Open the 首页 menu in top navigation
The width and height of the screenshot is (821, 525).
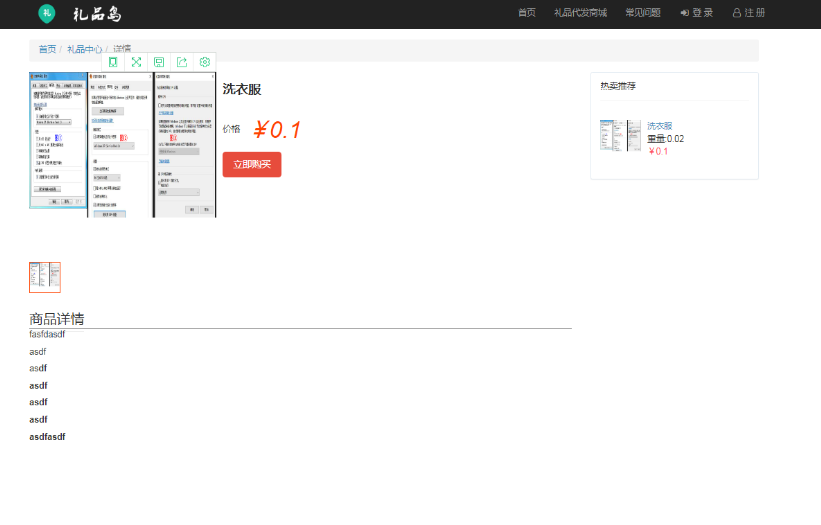tap(527, 13)
